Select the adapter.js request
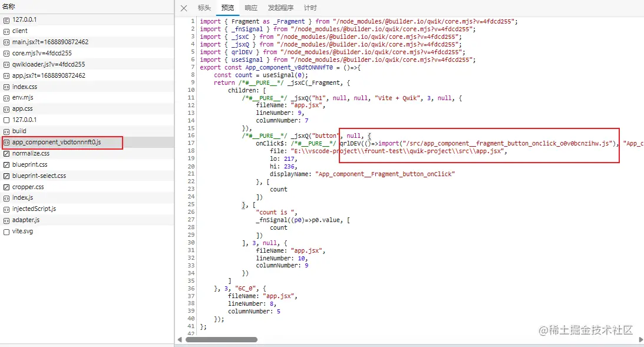The height and width of the screenshot is (347, 644). click(x=87, y=220)
